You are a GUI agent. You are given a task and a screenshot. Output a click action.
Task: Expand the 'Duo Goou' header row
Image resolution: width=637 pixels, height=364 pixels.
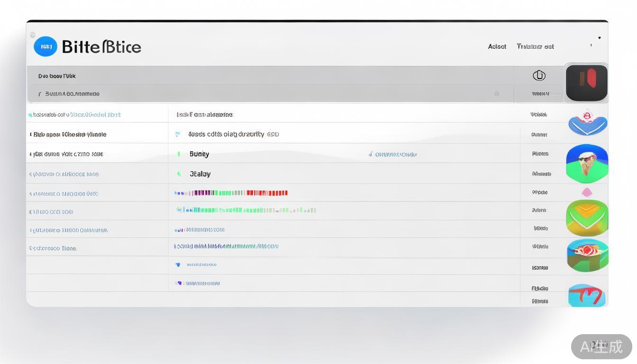[57, 76]
